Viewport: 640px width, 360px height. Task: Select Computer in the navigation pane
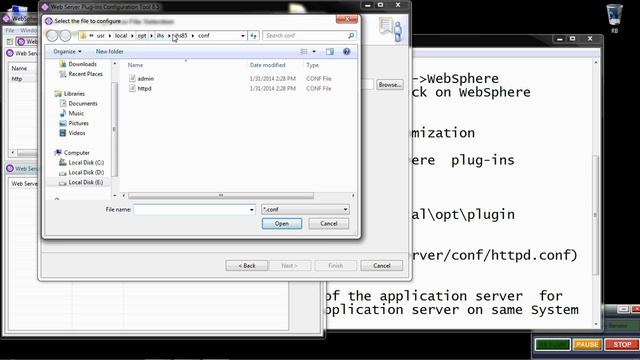[77, 153]
